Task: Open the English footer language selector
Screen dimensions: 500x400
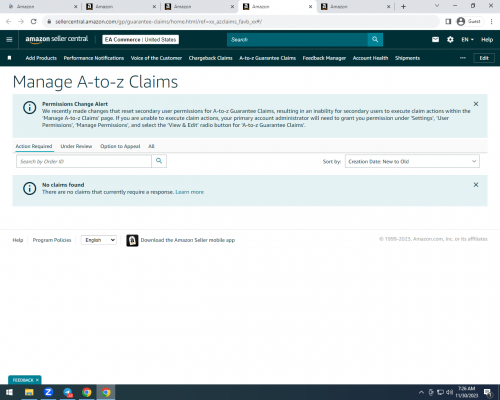Action: [x=99, y=240]
